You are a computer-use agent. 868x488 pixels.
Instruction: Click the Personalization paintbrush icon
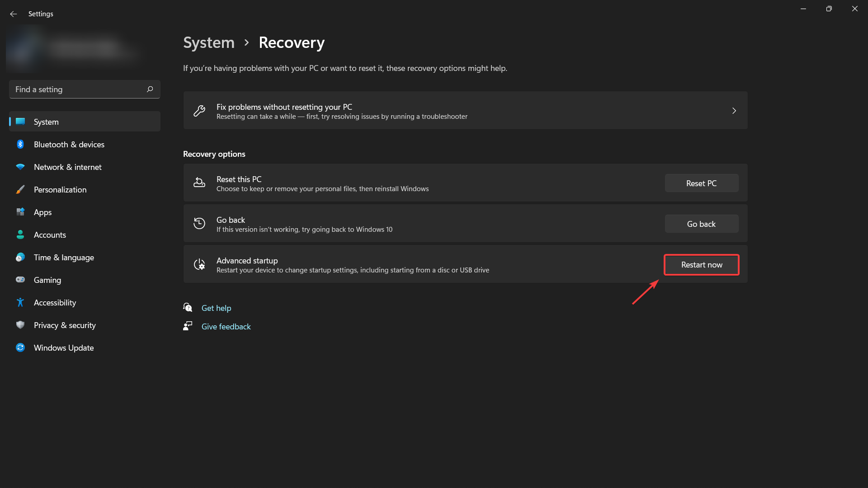click(x=20, y=190)
